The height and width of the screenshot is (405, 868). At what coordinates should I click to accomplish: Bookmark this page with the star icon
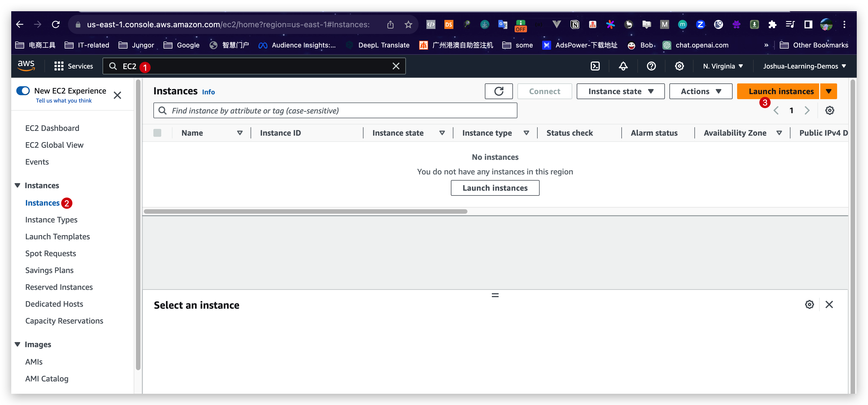pyautogui.click(x=408, y=24)
